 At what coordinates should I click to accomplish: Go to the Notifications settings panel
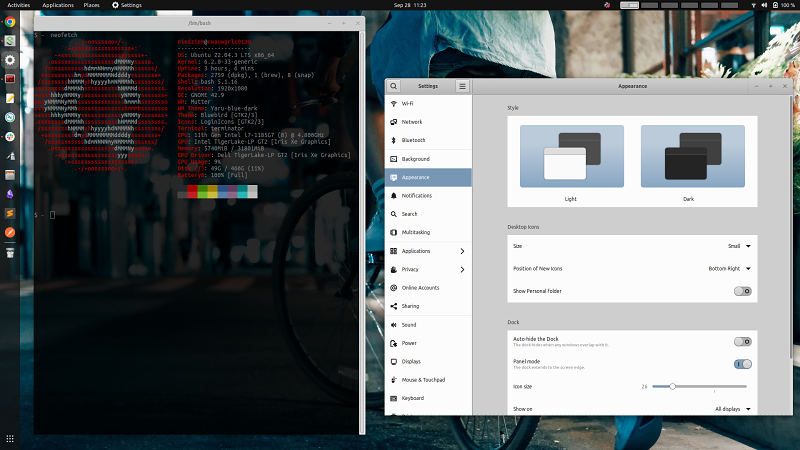(416, 196)
